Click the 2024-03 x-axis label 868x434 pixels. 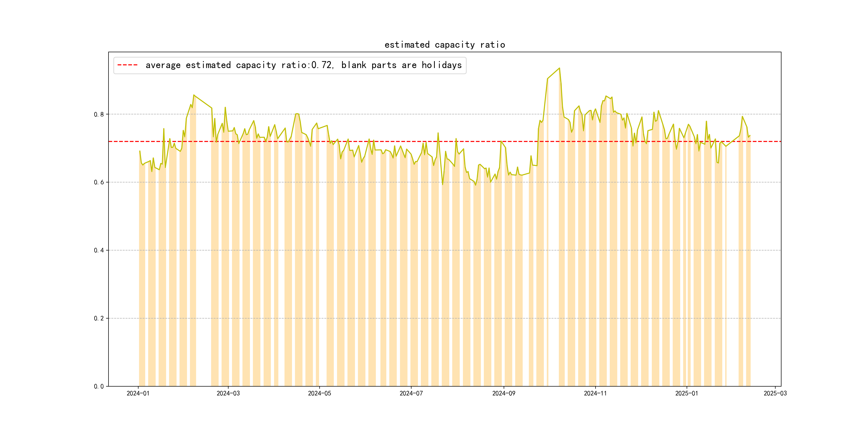[x=228, y=393]
